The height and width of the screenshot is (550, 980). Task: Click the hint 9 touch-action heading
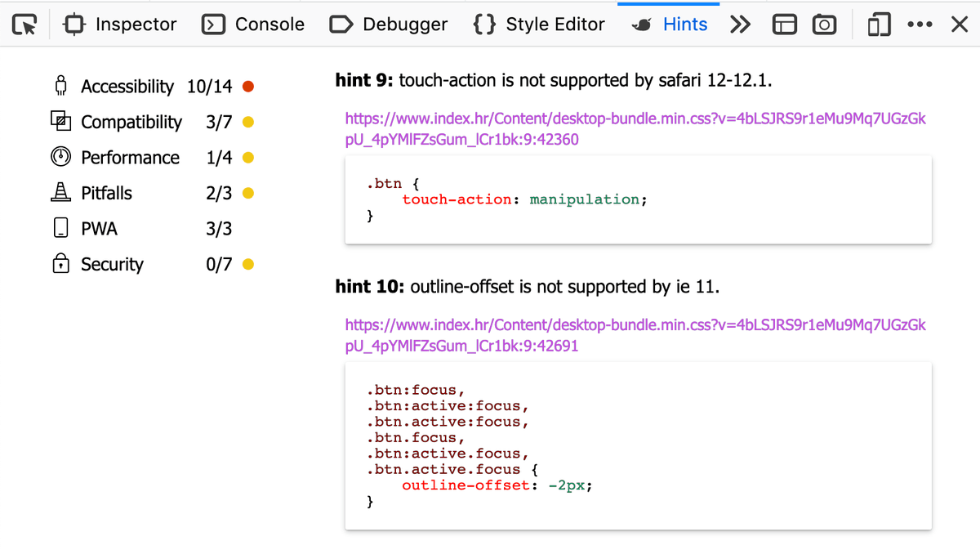point(554,80)
